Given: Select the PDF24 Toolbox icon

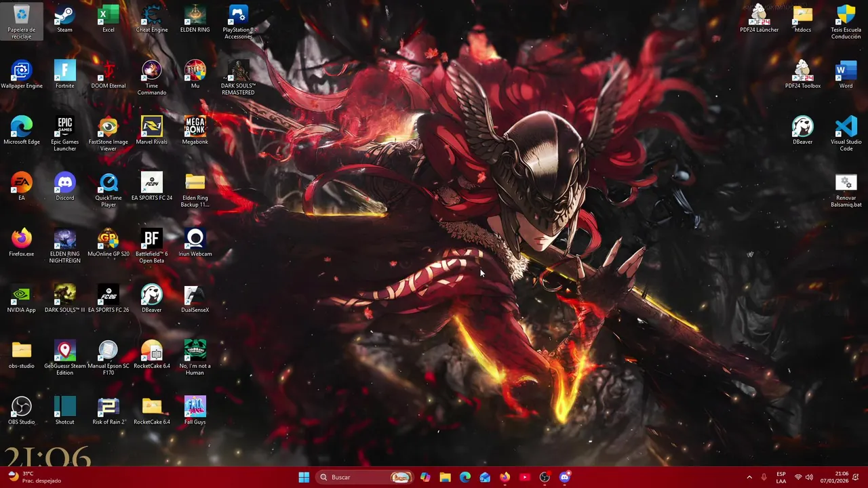Looking at the screenshot, I should click(803, 75).
